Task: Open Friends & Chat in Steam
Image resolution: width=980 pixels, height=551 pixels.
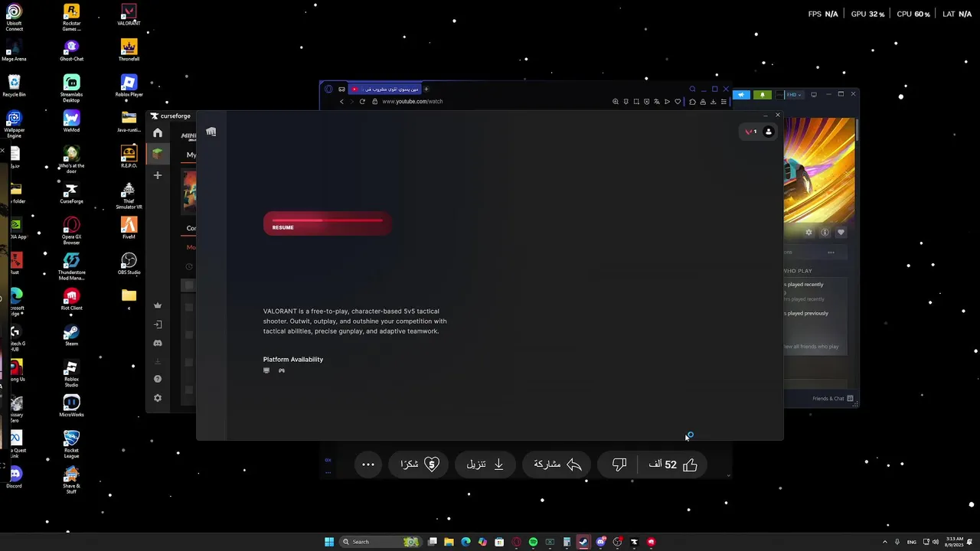Action: click(833, 399)
